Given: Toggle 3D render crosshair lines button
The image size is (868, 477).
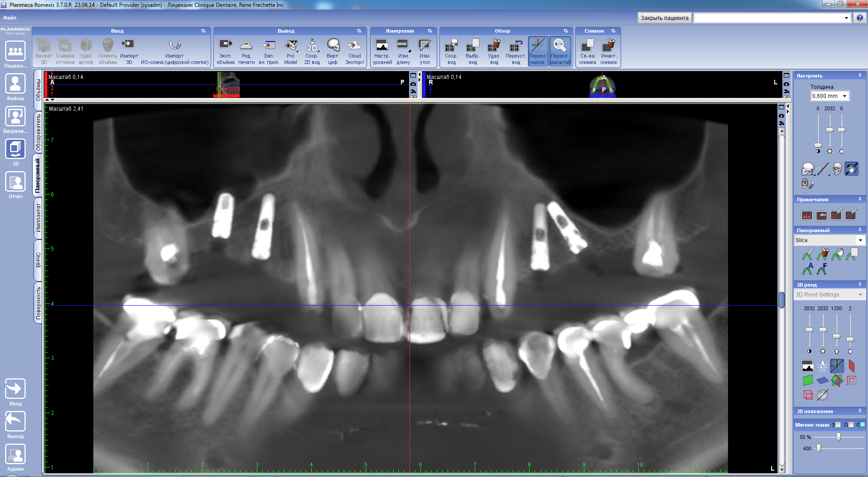Looking at the screenshot, I should click(837, 365).
